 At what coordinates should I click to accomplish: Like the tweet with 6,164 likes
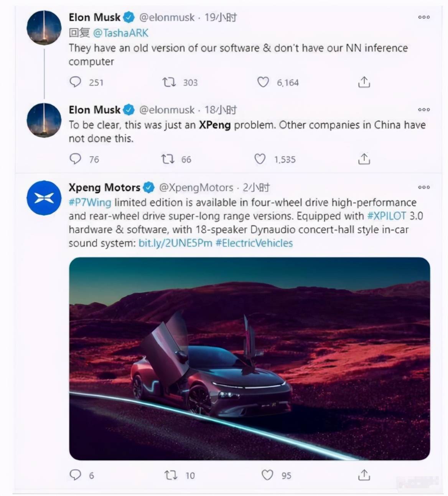click(263, 82)
